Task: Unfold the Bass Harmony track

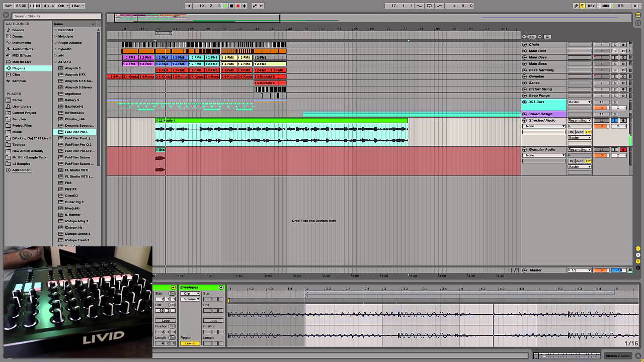Action: [x=524, y=70]
